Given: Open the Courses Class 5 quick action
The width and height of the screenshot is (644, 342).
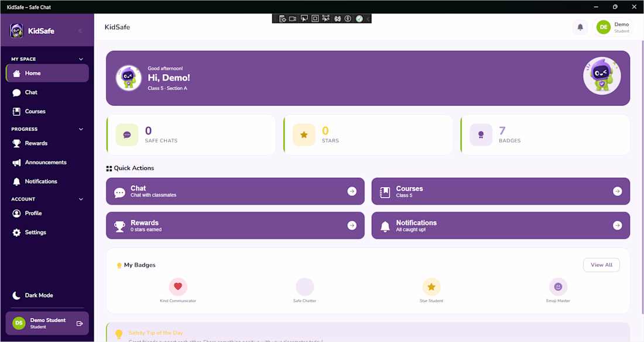Looking at the screenshot, I should click(x=501, y=191).
